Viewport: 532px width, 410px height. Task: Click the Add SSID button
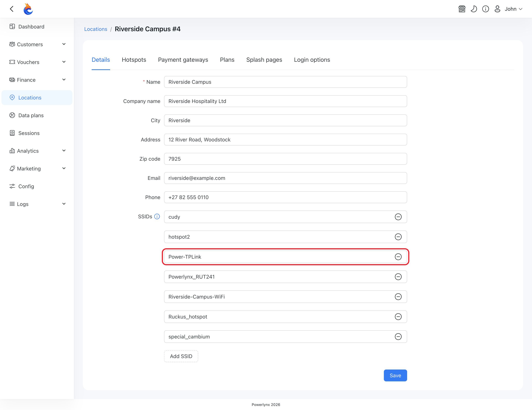point(181,356)
